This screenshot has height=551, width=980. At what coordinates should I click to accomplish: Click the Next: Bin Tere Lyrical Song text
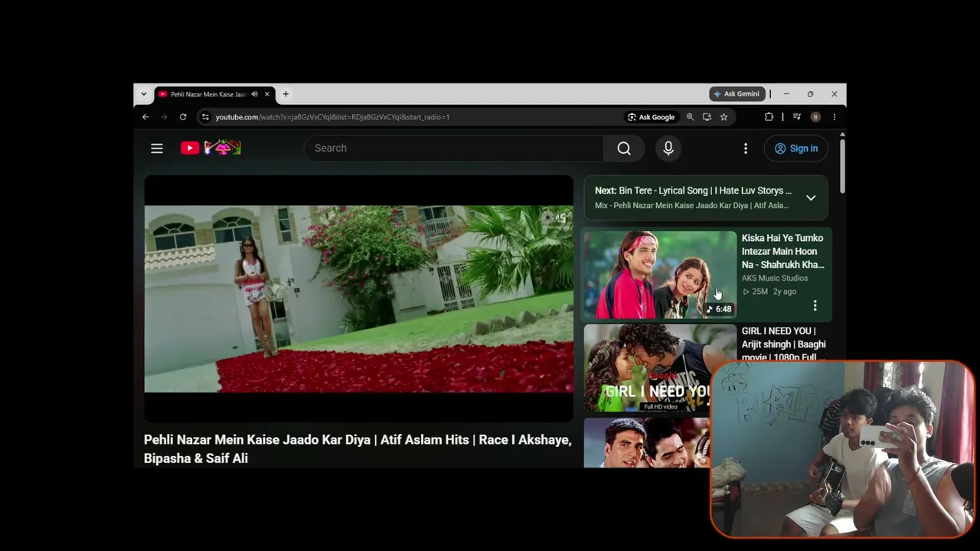pos(694,191)
